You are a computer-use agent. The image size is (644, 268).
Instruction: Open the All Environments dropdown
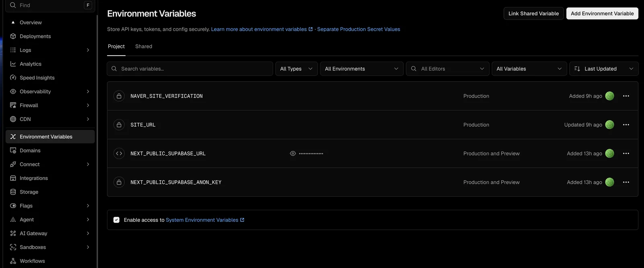coord(362,69)
